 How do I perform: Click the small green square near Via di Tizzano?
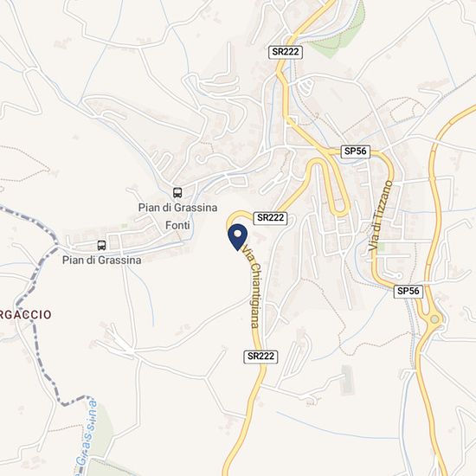click(x=381, y=247)
